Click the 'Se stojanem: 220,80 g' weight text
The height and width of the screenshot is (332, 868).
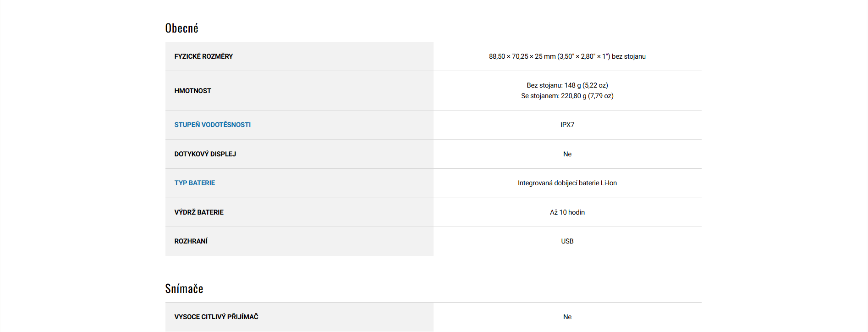pos(553,96)
